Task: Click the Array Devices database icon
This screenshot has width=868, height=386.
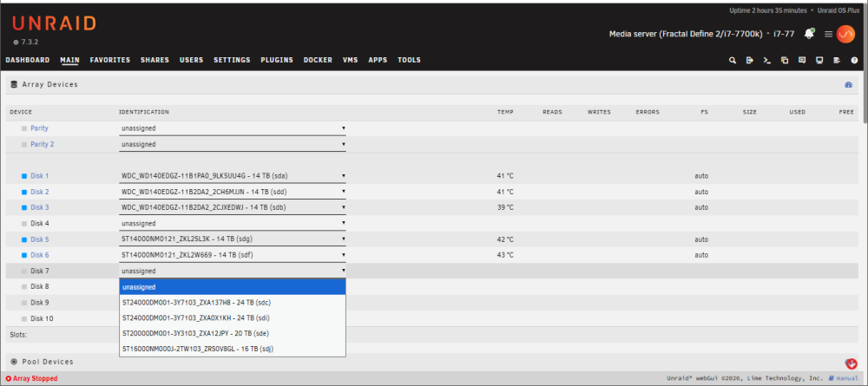Action: [14, 85]
